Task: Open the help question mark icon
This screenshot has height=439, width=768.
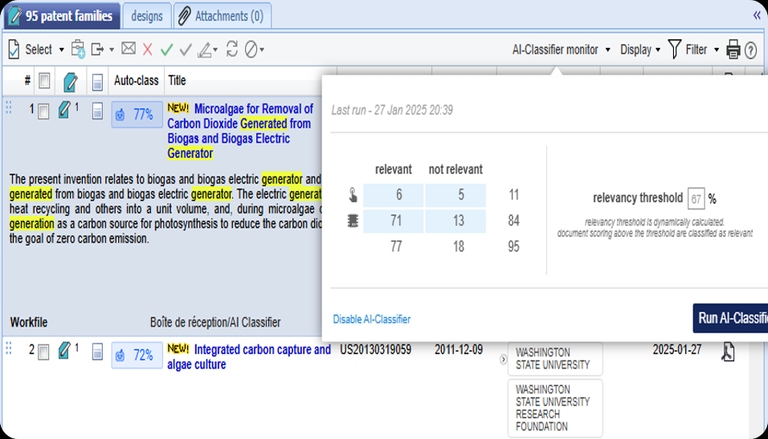Action: click(751, 49)
